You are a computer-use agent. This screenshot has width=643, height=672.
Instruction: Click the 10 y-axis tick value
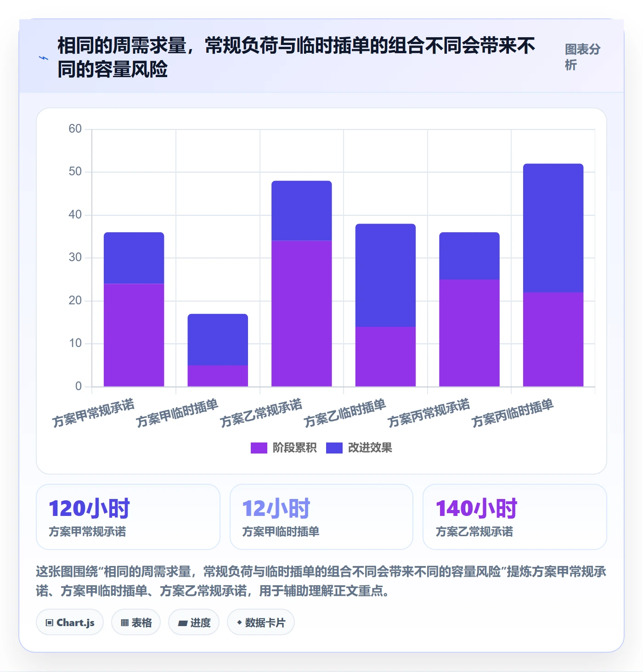75,343
